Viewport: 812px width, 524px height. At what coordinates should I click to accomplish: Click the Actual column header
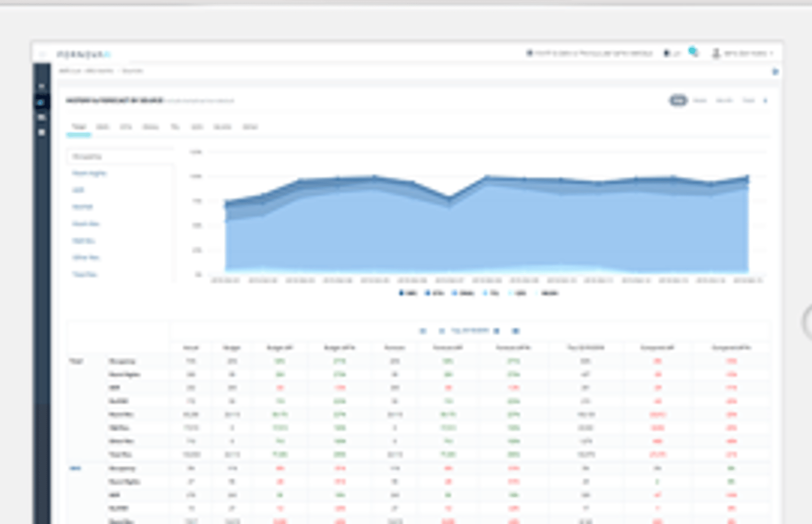[191, 348]
